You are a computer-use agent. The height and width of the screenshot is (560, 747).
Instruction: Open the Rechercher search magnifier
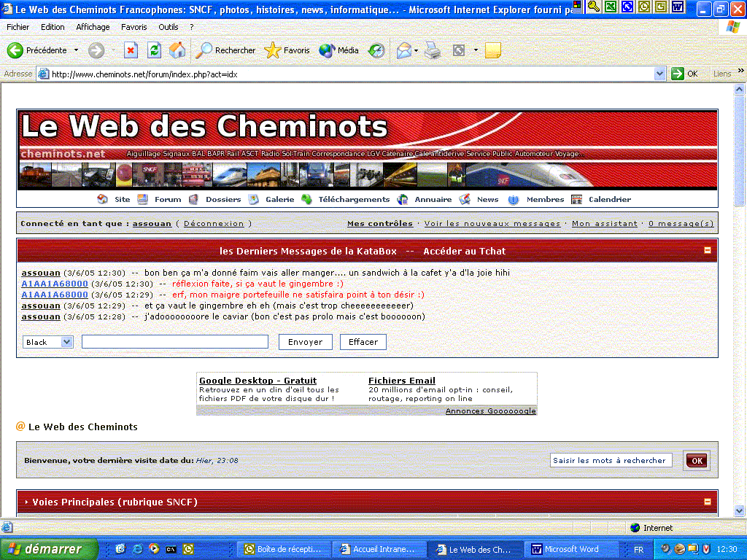coord(204,50)
